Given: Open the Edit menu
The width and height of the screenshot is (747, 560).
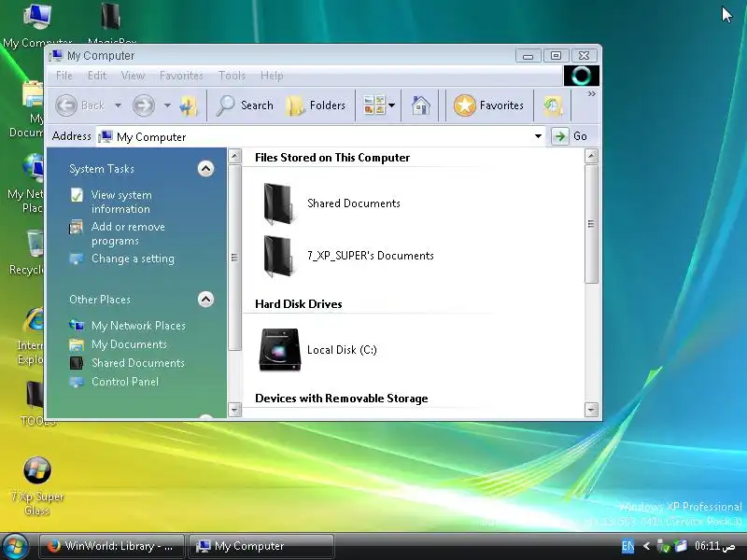Looking at the screenshot, I should point(97,76).
